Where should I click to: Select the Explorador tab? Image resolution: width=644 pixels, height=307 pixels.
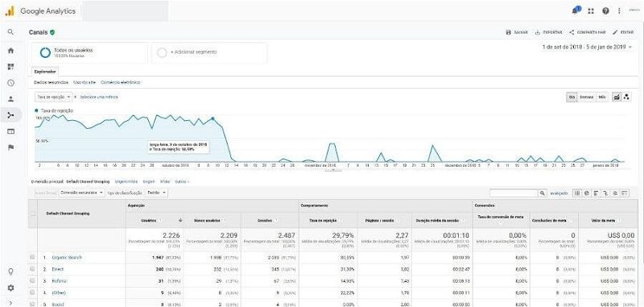click(x=45, y=71)
